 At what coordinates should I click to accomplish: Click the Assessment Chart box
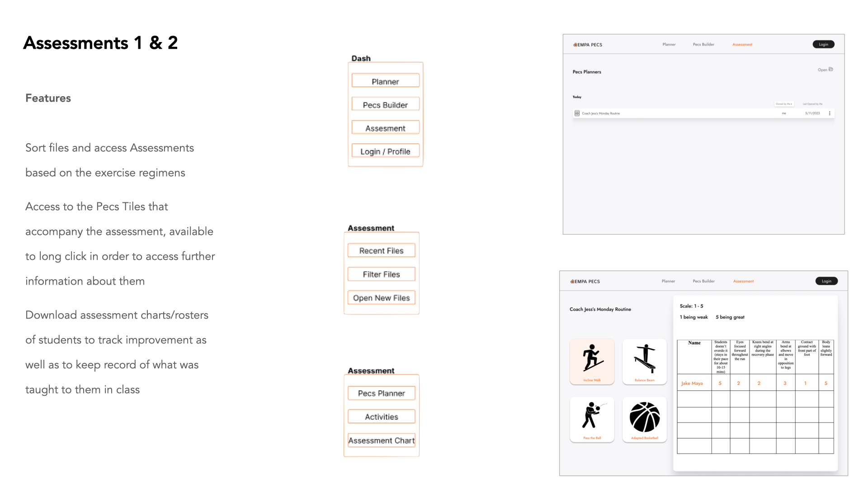coord(381,440)
